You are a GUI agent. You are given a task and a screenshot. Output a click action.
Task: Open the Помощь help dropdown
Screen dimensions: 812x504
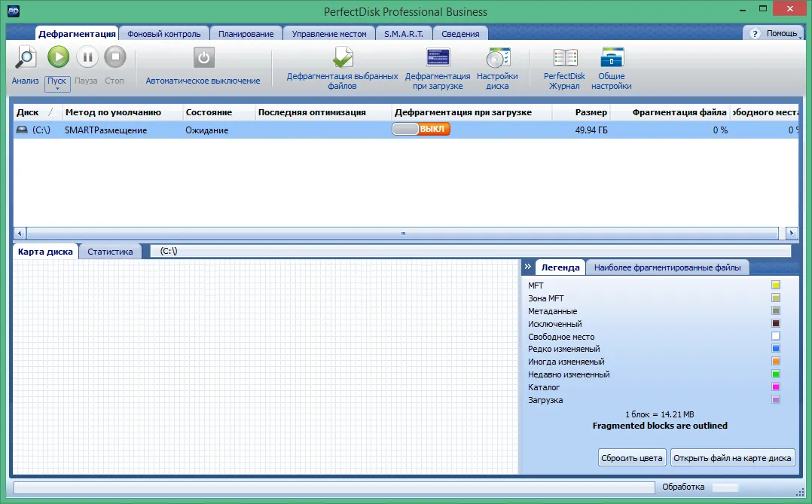[775, 33]
